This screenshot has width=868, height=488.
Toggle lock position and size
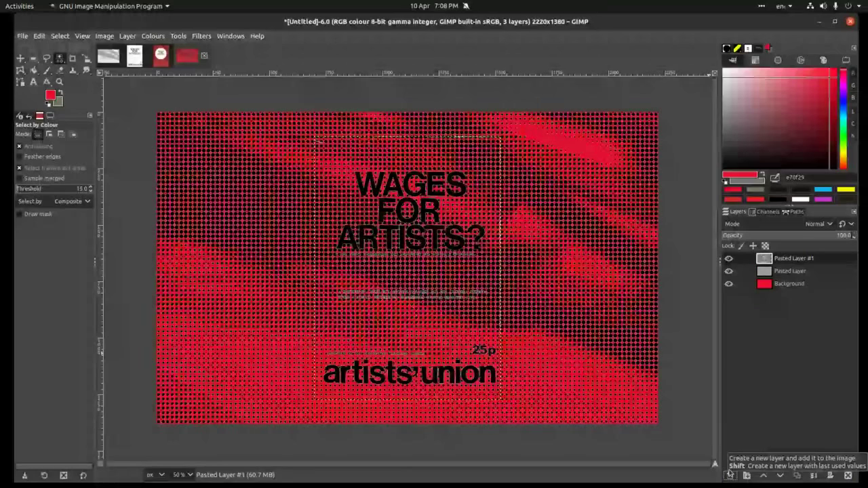753,245
